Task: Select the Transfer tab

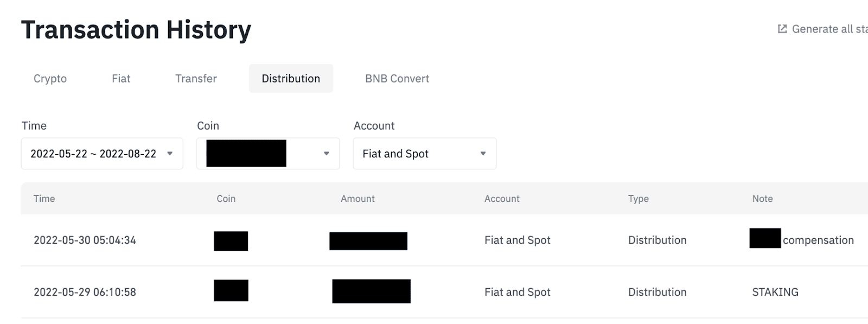Action: pyautogui.click(x=196, y=79)
